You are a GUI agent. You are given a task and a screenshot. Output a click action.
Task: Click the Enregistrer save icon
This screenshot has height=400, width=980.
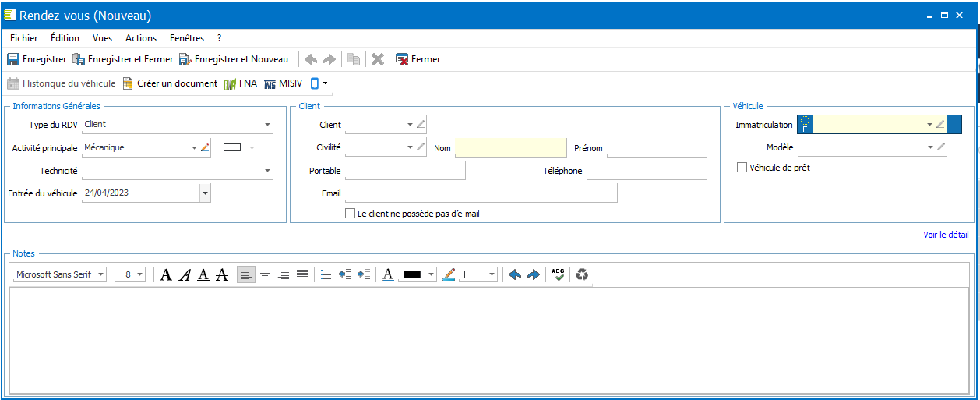point(13,59)
